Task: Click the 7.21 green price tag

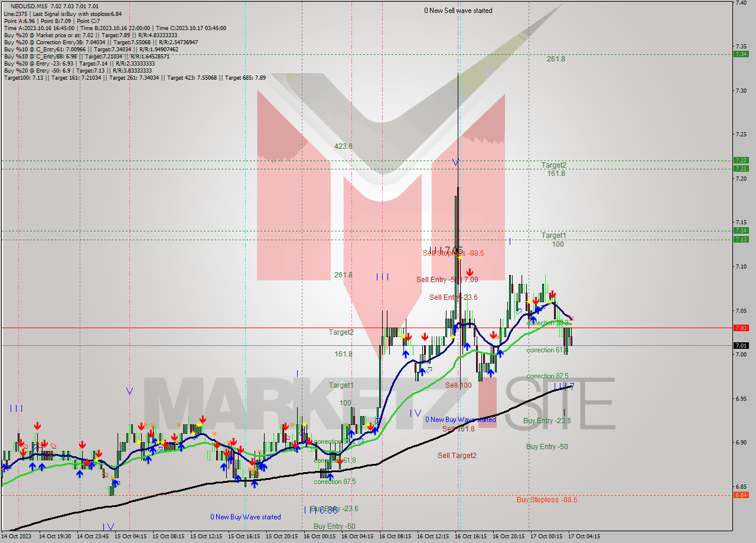Action: [x=741, y=168]
